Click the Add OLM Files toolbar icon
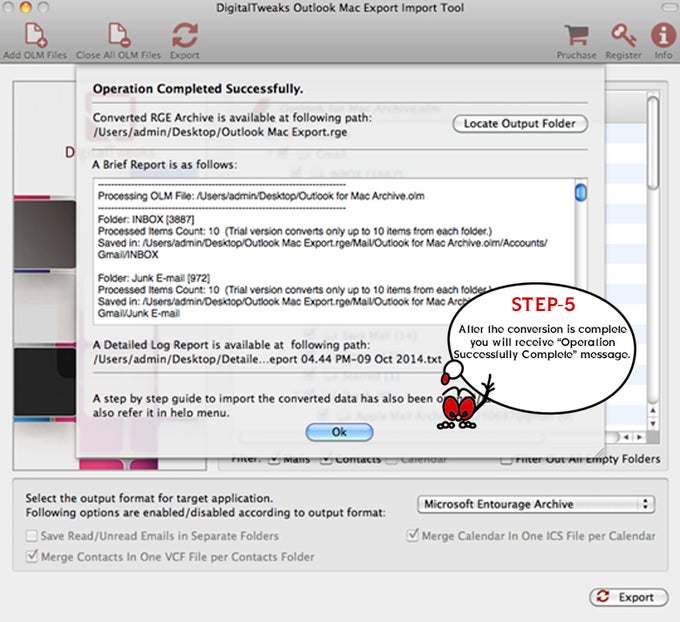Image resolution: width=680 pixels, height=622 pixels. [x=35, y=35]
